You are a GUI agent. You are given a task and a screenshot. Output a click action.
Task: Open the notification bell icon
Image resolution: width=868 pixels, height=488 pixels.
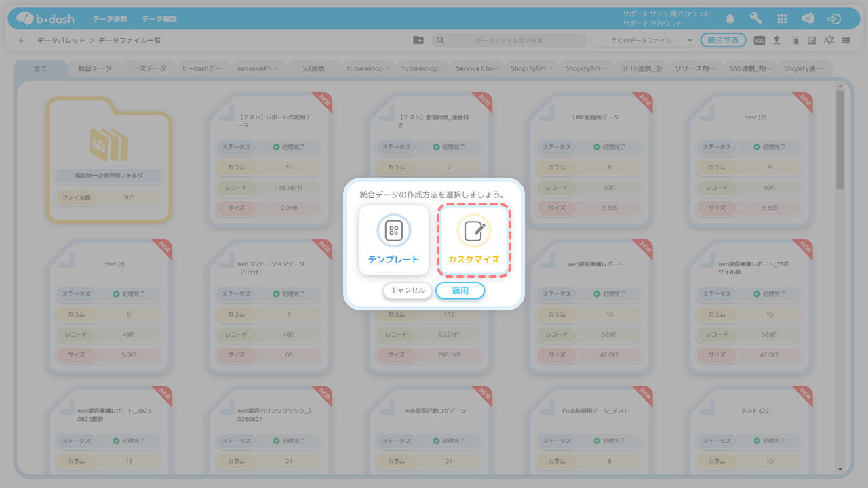730,19
